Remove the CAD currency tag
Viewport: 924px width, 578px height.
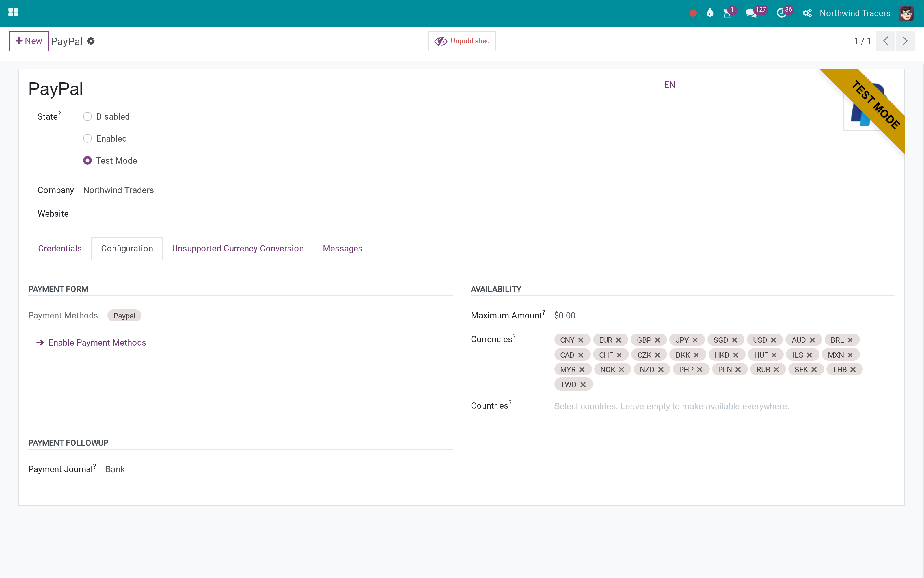click(581, 355)
